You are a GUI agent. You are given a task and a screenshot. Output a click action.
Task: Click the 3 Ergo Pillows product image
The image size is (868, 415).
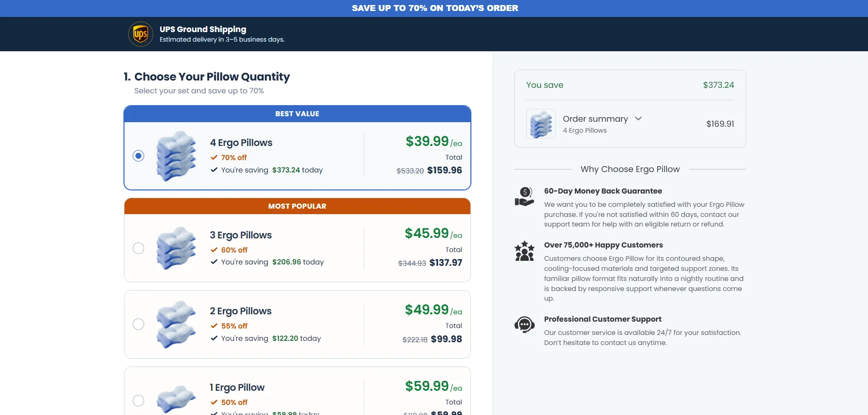pos(176,248)
